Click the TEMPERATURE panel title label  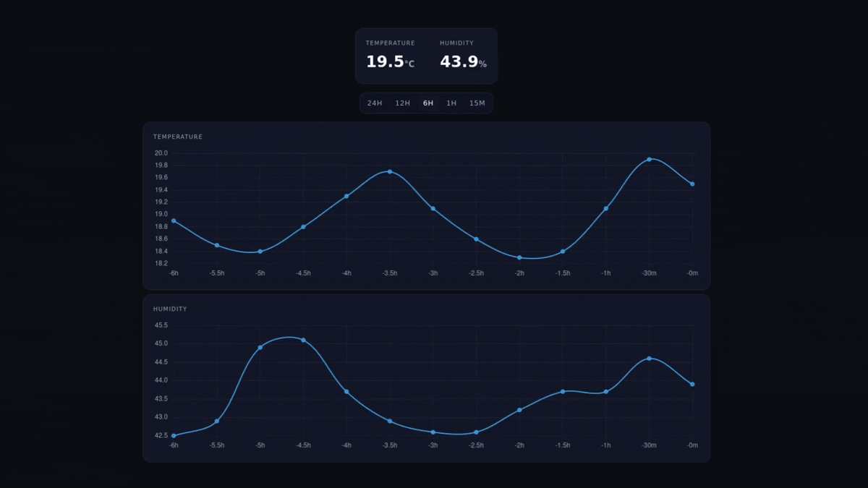[x=177, y=137]
